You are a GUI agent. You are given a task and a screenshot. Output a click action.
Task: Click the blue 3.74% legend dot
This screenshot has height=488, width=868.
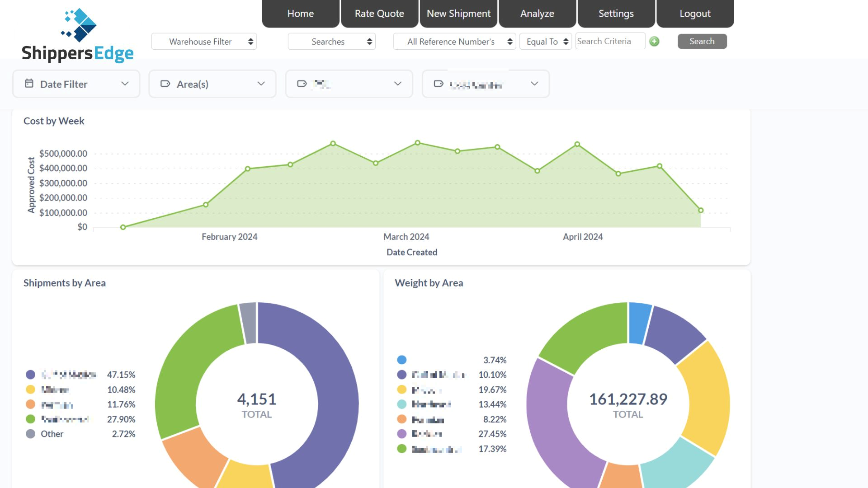pos(401,360)
